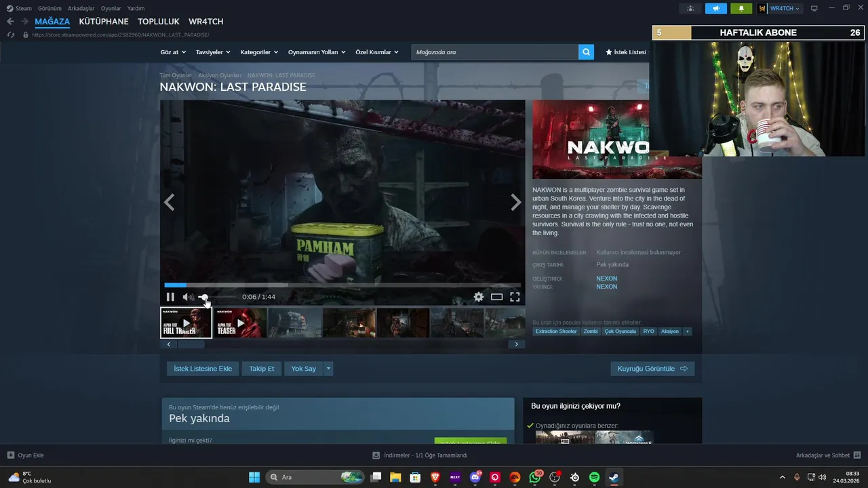Add a tag with plus button
Viewport: 868px width, 488px height.
688,331
